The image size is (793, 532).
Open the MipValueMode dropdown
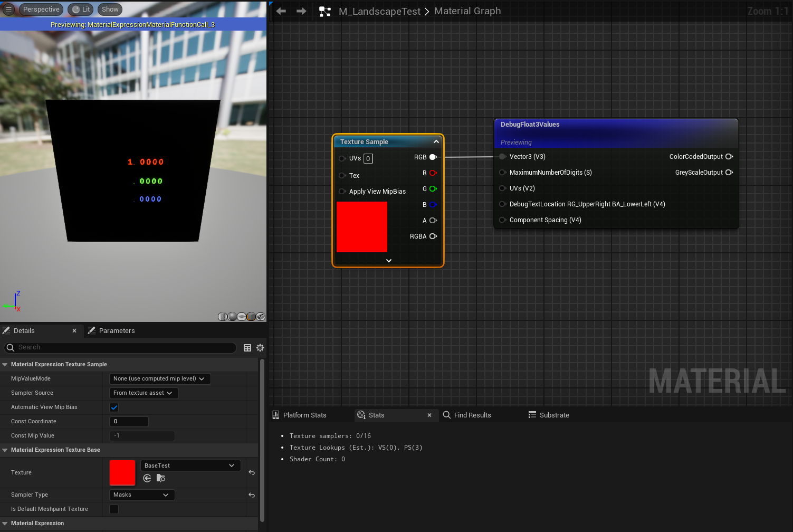[x=159, y=379]
